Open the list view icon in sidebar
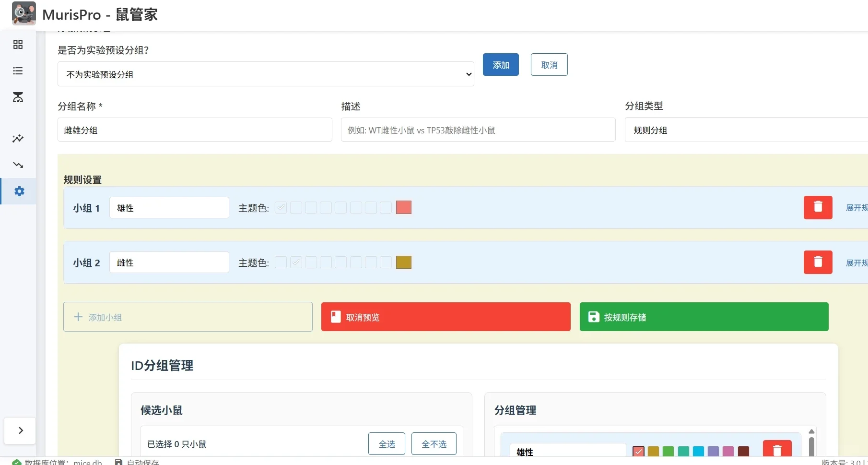 pos(18,71)
